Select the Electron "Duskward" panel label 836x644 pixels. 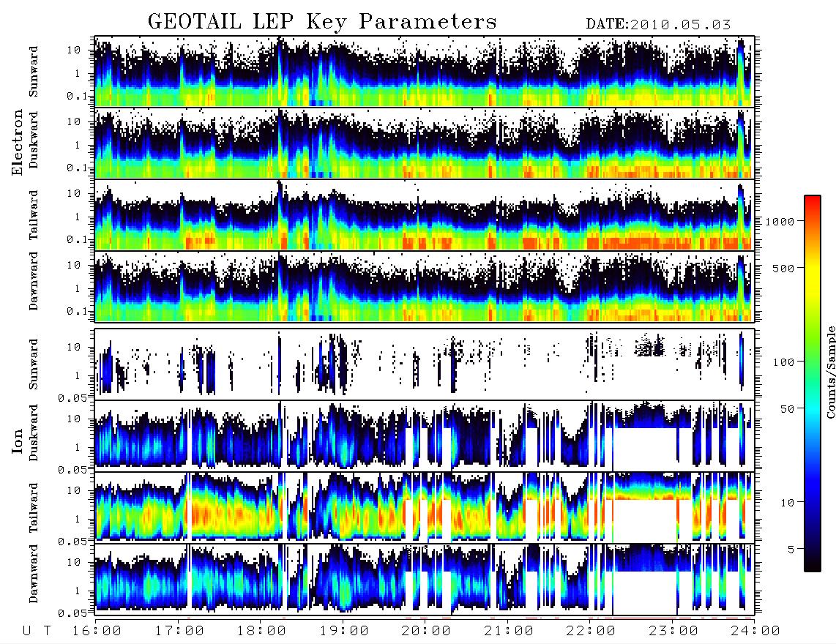pyautogui.click(x=34, y=140)
